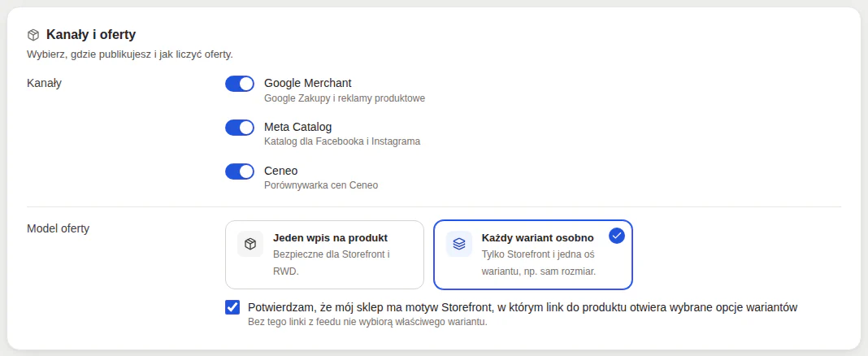The width and height of the screenshot is (868, 356).
Task: Choose the Każdy wariant osobno option
Action: [533, 254]
